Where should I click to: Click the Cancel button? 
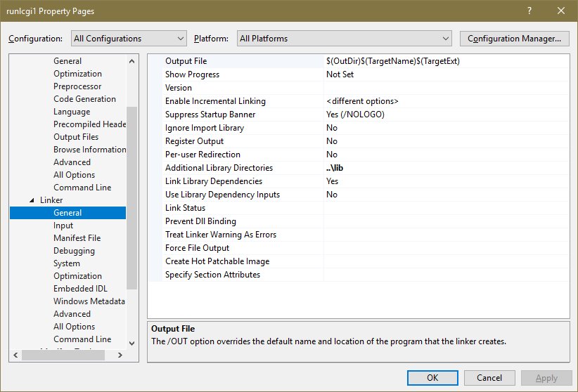tap(489, 378)
